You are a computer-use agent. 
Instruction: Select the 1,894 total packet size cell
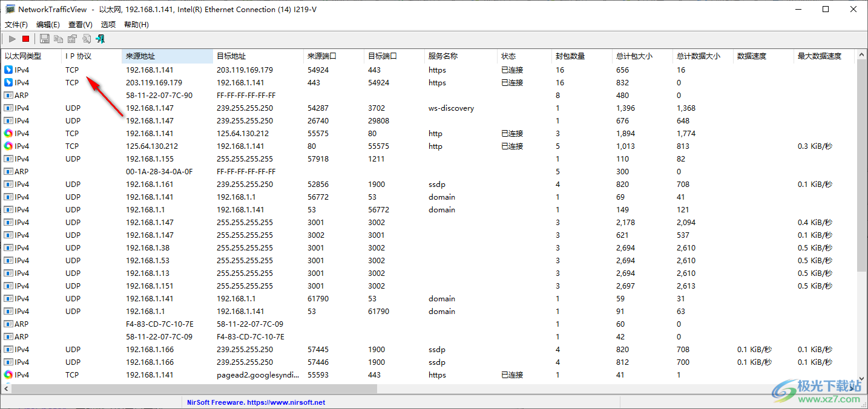click(625, 133)
